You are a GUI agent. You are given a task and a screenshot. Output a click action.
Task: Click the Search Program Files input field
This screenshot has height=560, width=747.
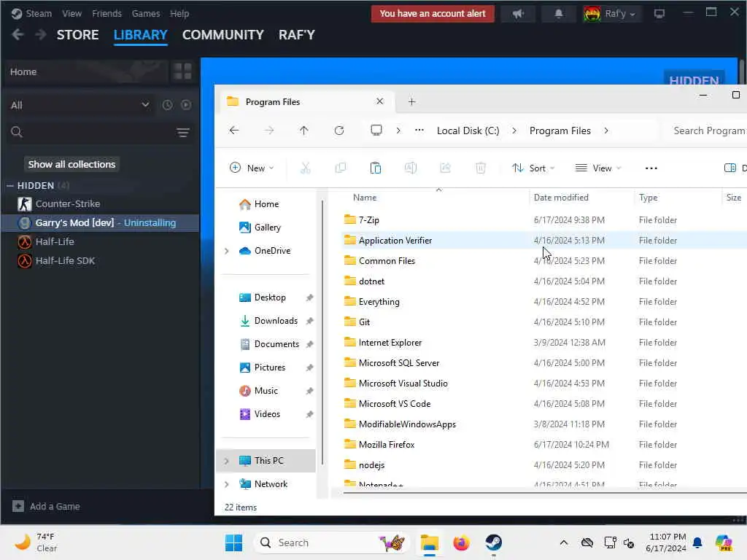pyautogui.click(x=707, y=131)
